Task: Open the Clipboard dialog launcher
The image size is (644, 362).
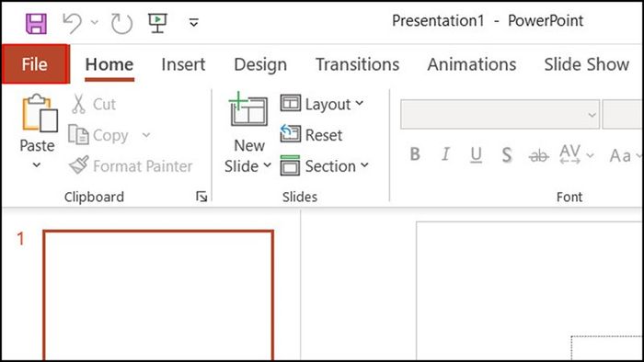Action: pos(201,197)
